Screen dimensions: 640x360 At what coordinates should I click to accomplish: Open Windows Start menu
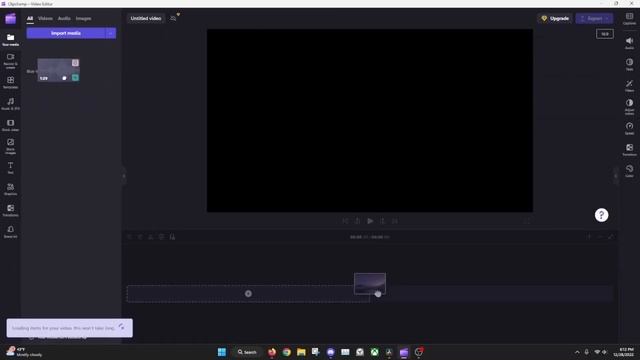(222, 352)
